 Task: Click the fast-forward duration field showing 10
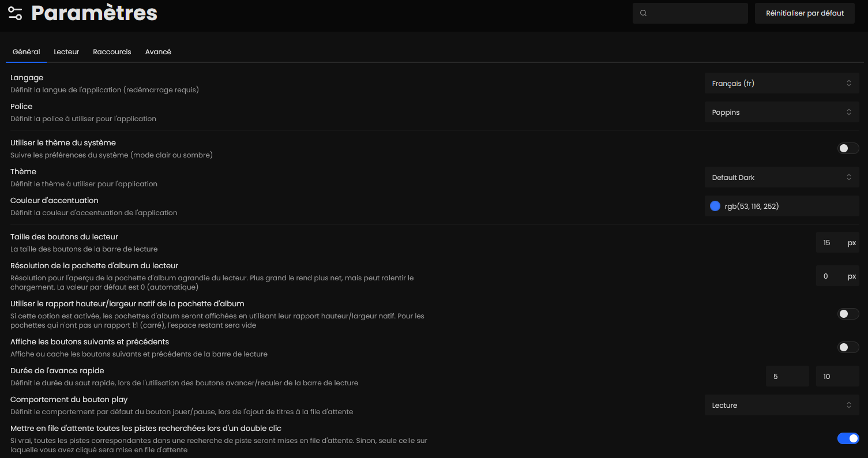pos(836,377)
